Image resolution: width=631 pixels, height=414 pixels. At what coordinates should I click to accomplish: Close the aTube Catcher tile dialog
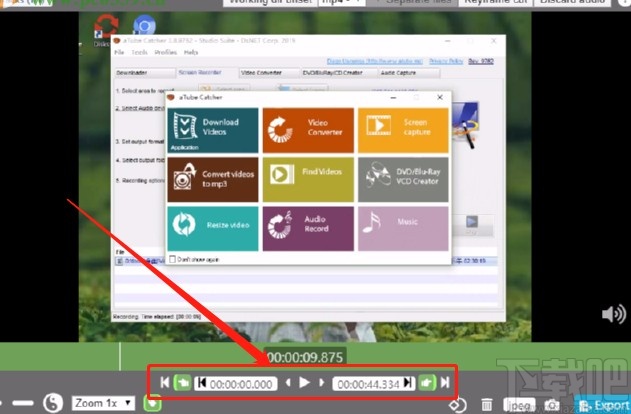[440, 97]
